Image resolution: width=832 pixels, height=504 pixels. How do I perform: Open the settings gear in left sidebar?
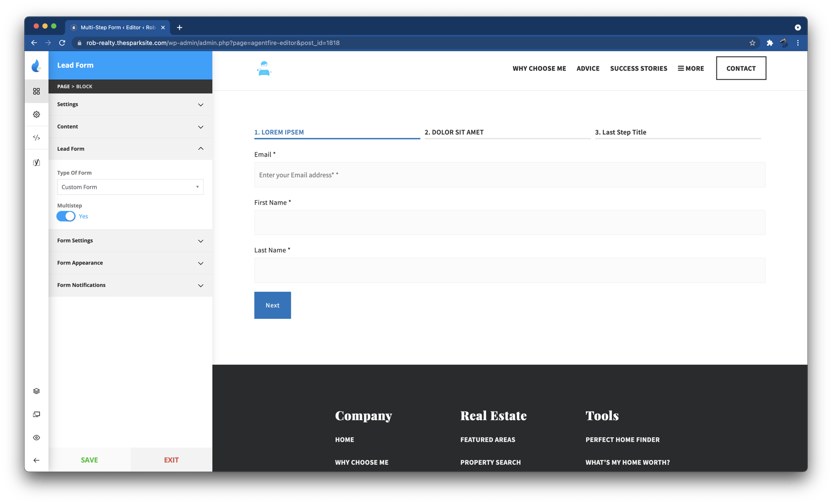[x=36, y=114]
